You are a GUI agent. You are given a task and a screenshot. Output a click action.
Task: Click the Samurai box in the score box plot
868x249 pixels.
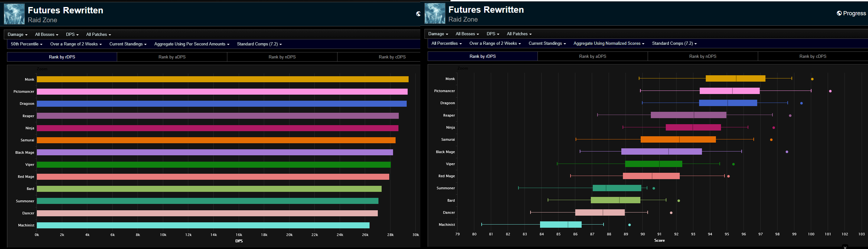(x=678, y=139)
